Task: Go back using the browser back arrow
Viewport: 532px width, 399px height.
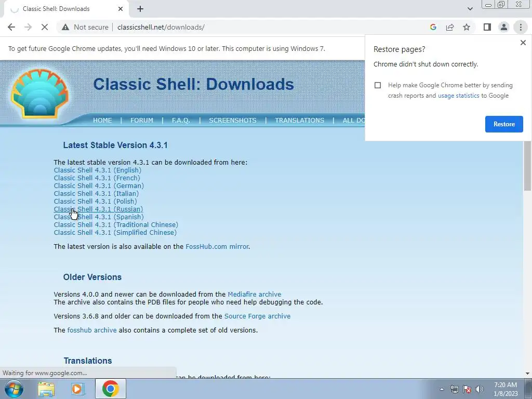Action: (x=11, y=27)
